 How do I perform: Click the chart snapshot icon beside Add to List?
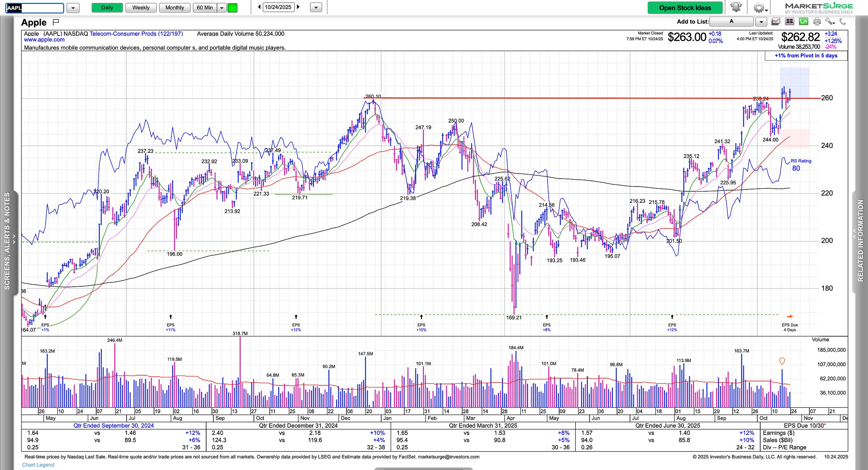point(776,22)
